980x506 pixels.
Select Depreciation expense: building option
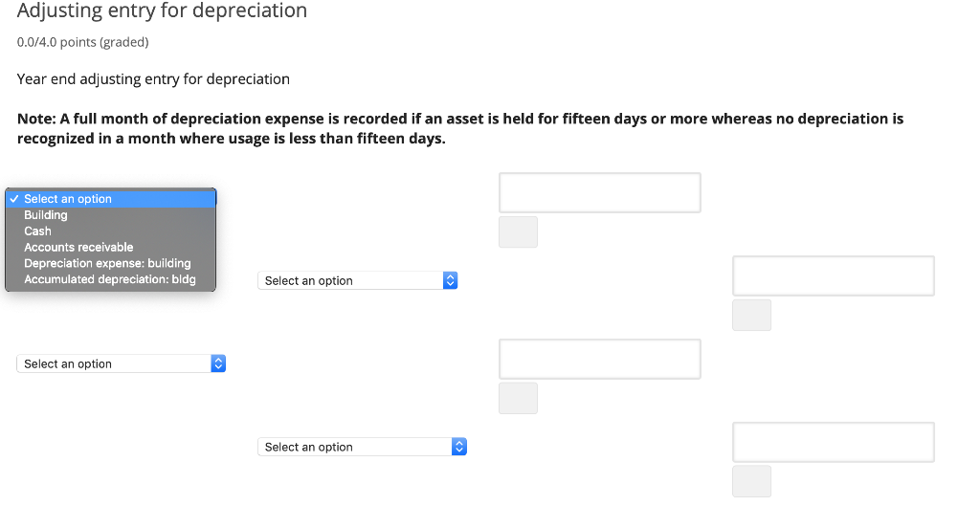click(x=107, y=263)
